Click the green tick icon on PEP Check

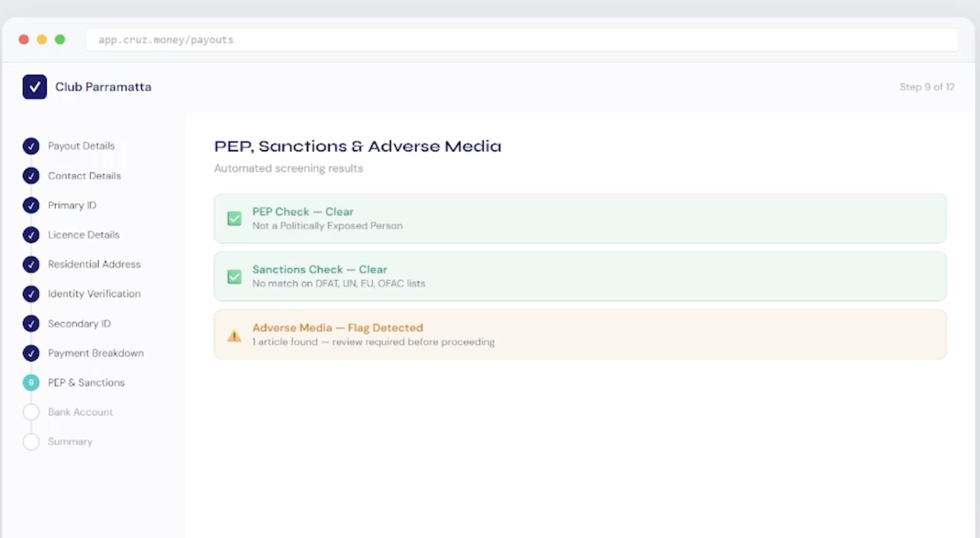pyautogui.click(x=234, y=219)
